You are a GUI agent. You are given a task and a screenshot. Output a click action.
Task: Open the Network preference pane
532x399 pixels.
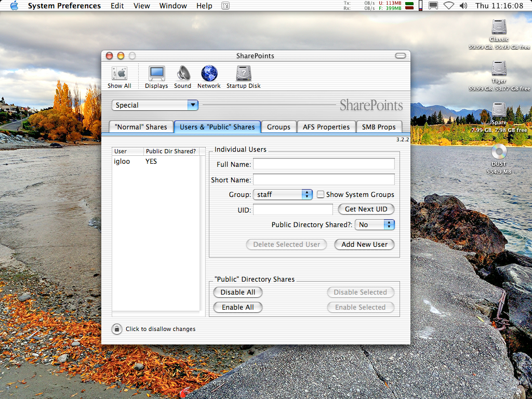(209, 77)
